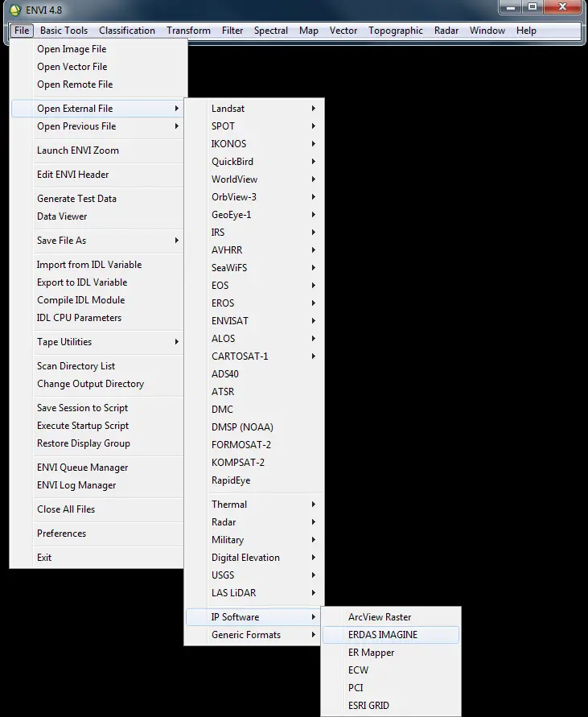Select ECW format

tap(391, 670)
